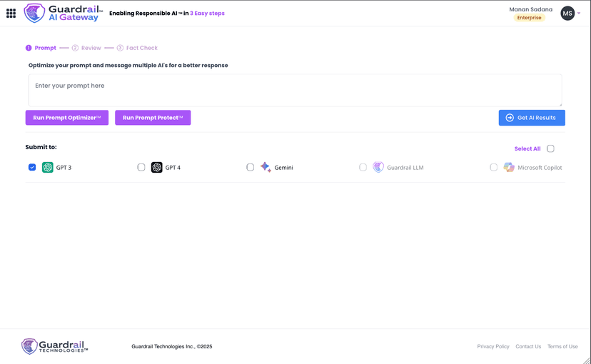Click Run Prompt Optimizer button

pos(67,118)
